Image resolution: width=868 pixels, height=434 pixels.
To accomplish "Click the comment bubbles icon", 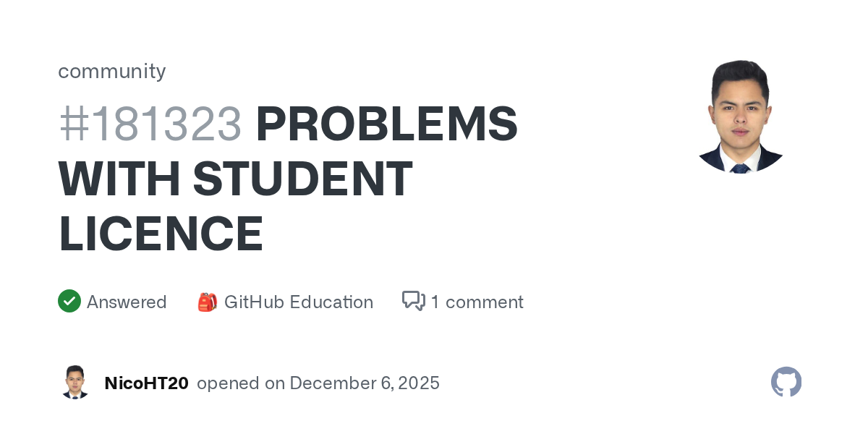I will [x=413, y=301].
